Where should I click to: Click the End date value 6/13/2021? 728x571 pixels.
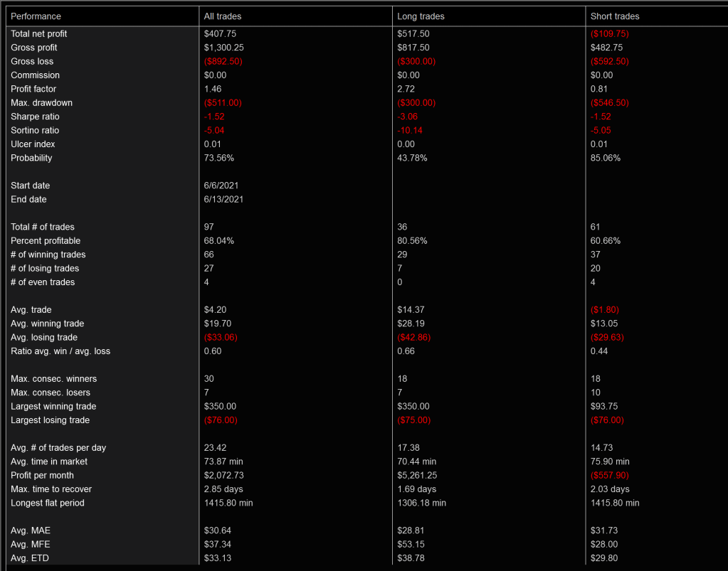[223, 200]
